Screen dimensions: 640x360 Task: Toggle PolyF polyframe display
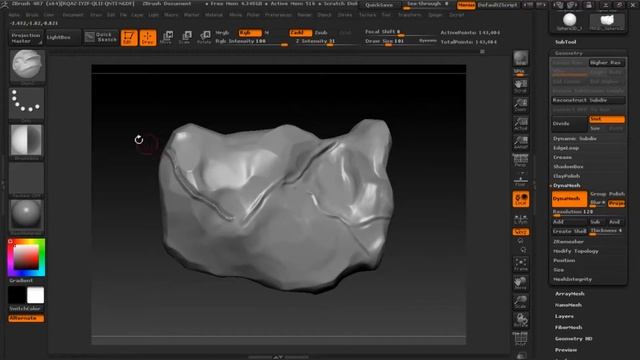(x=520, y=339)
